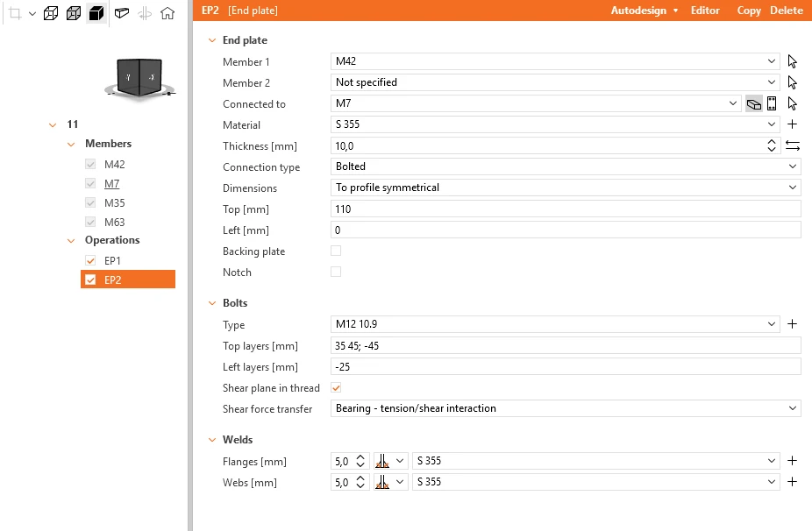Select member M7 in tree
This screenshot has width=812, height=531.
[x=112, y=183]
